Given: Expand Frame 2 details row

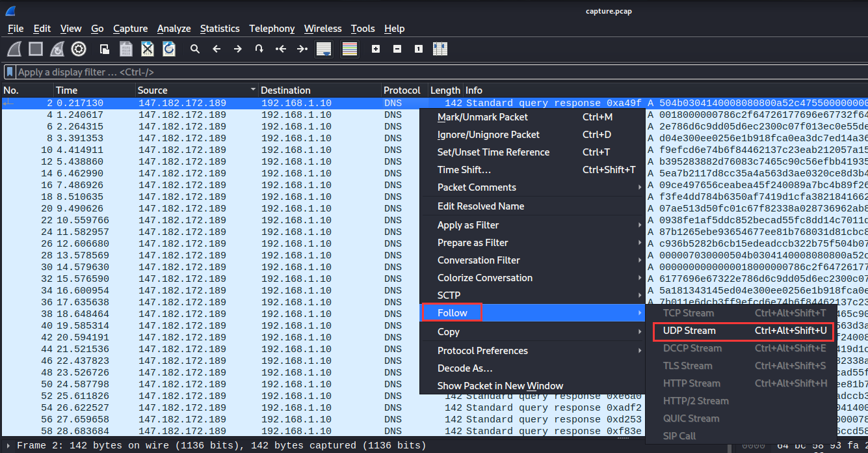Looking at the screenshot, I should tap(8, 446).
